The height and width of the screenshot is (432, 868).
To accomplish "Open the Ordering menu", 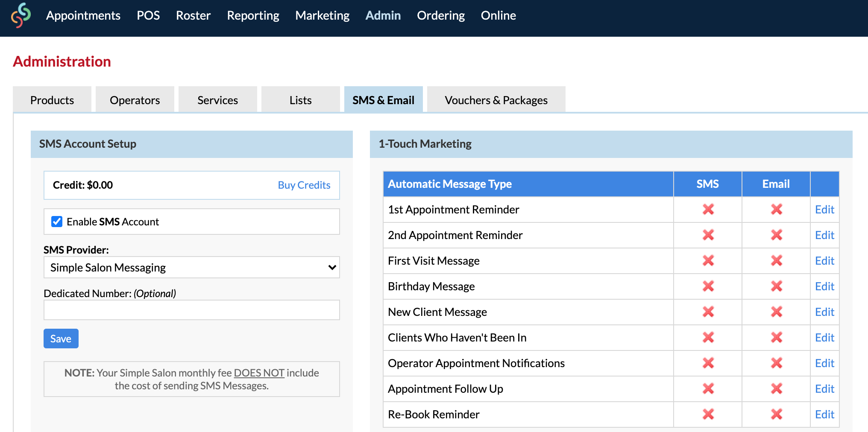I will click(x=441, y=15).
